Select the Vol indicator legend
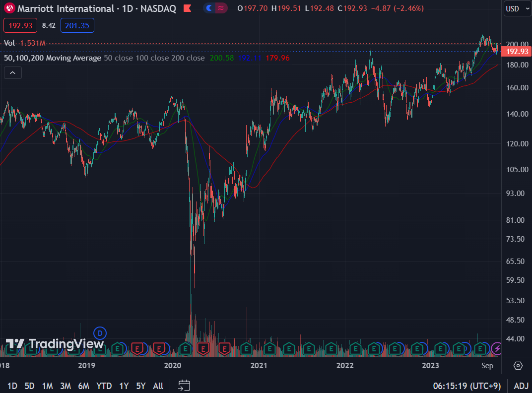Image resolution: width=532 pixels, height=393 pixels. coord(9,43)
